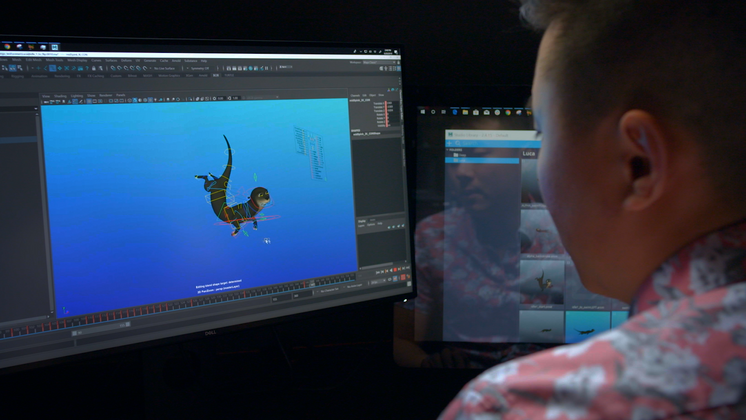The image size is (746, 420).
Task: Open the viewport color management dropdown
Action: (261, 97)
